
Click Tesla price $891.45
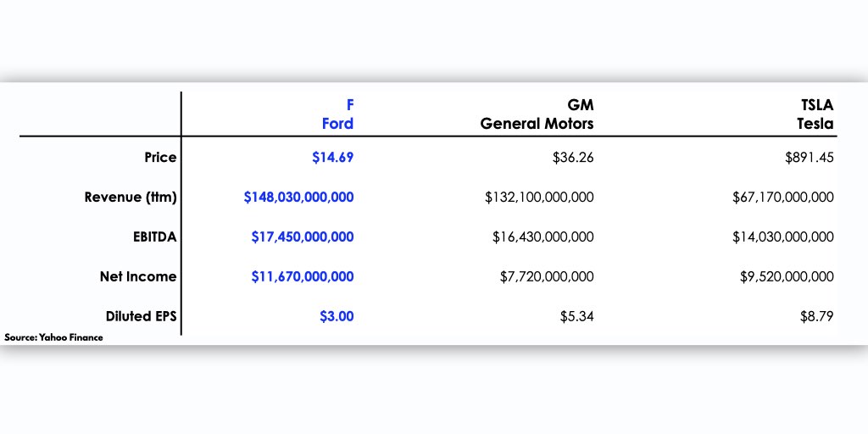coord(810,158)
